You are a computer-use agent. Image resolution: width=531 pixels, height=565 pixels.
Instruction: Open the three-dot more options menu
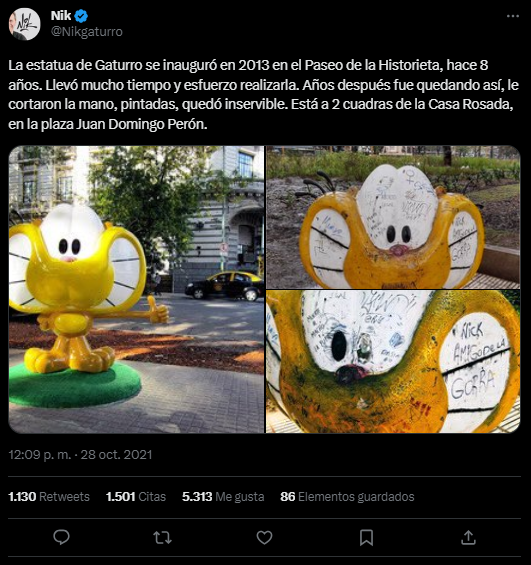(x=513, y=16)
